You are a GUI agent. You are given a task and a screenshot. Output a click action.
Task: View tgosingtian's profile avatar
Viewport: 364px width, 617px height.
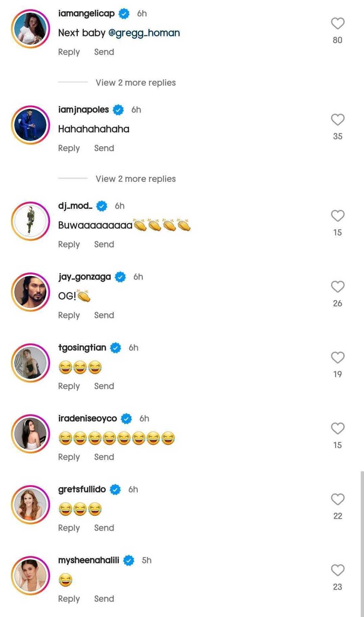pos(31,363)
